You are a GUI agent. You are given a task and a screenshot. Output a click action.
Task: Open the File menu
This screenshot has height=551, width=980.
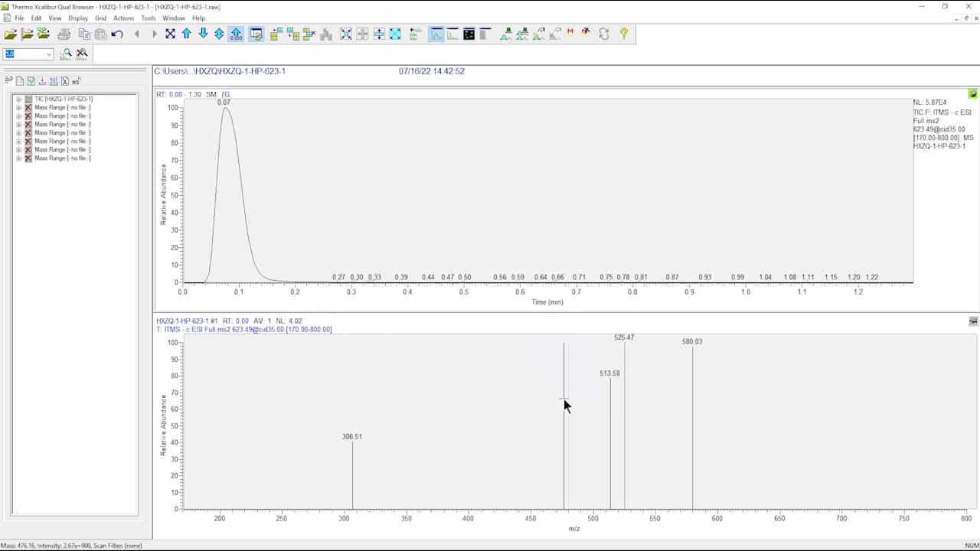pos(19,18)
